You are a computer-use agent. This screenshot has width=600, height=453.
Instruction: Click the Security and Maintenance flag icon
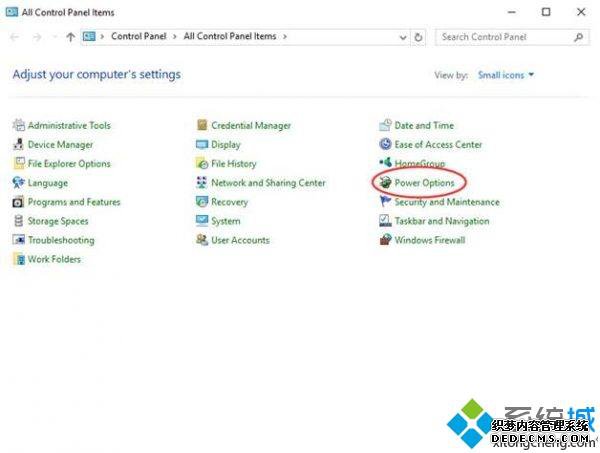pyautogui.click(x=385, y=201)
